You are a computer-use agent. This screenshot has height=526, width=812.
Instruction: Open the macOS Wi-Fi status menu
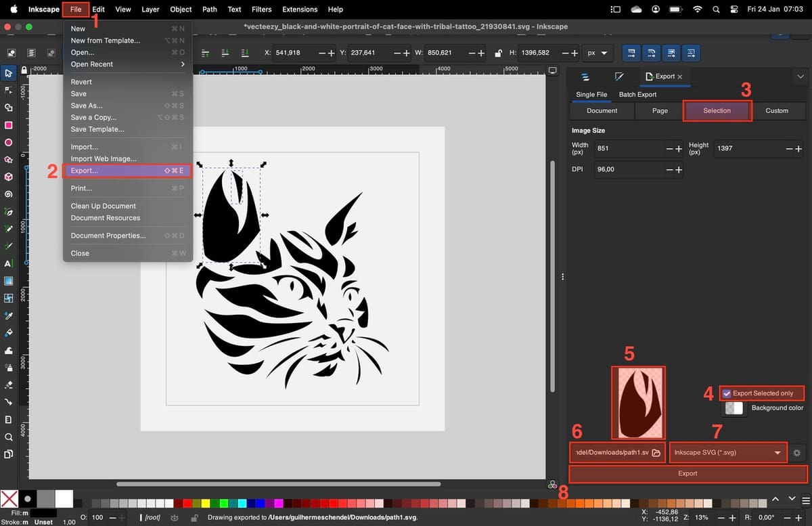(697, 9)
